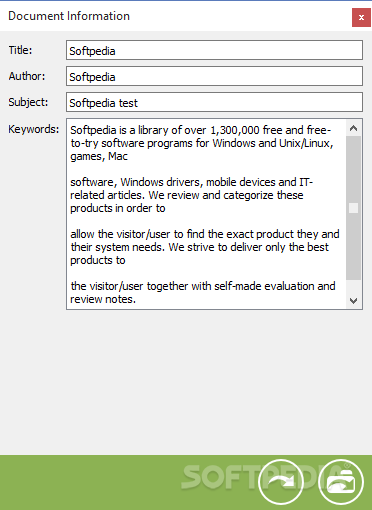
Task: Click the Keywords scrollbar down arrow
Action: 354,301
